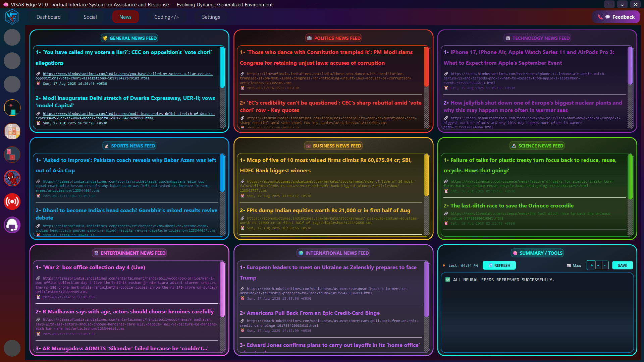Click the Sports News Feed scrollbar thumb
The image size is (644, 362).
tap(222, 173)
